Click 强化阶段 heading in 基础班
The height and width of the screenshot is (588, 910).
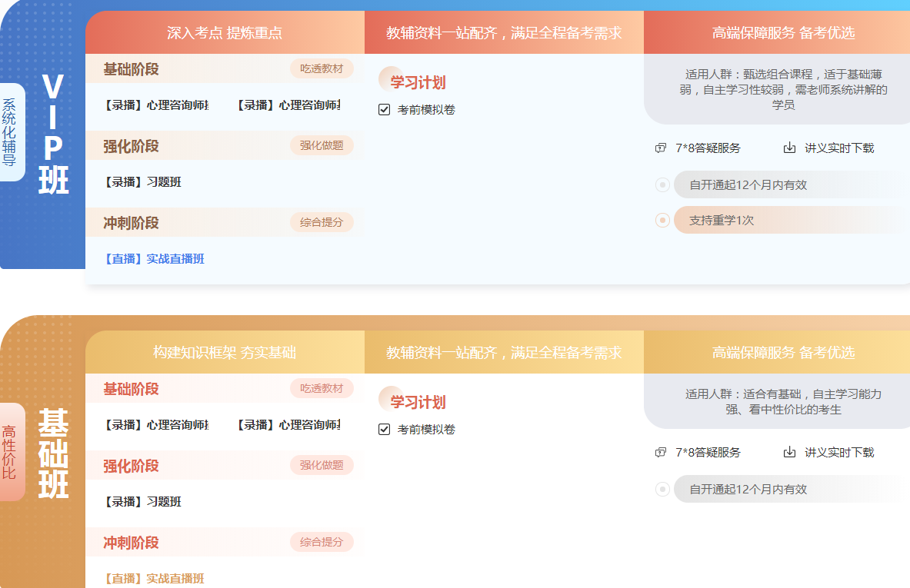(x=132, y=466)
